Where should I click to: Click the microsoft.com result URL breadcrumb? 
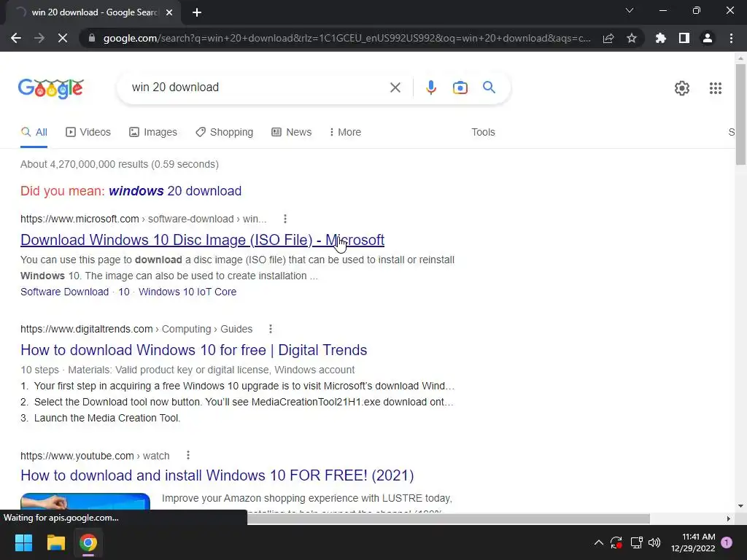coord(144,219)
